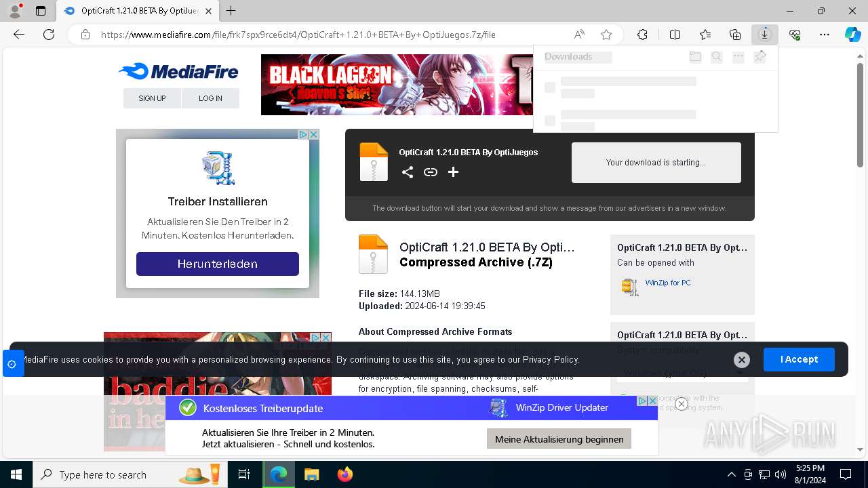Click the share icon for OptiCraft file
Viewport: 868px width, 488px height.
coord(407,172)
